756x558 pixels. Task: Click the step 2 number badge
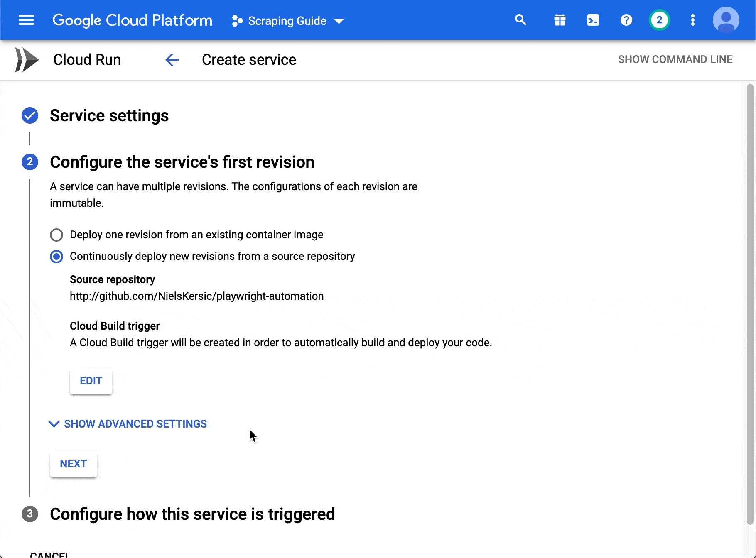(30, 162)
